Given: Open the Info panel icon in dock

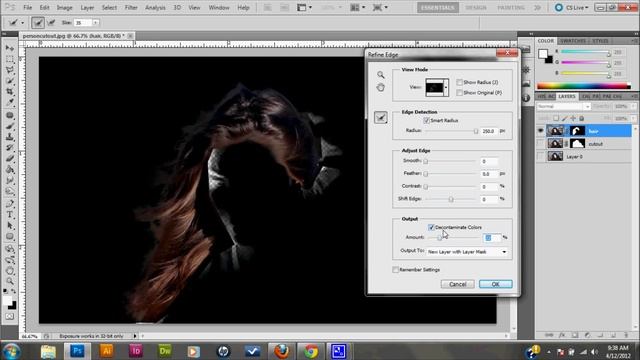Looking at the screenshot, I should [526, 98].
